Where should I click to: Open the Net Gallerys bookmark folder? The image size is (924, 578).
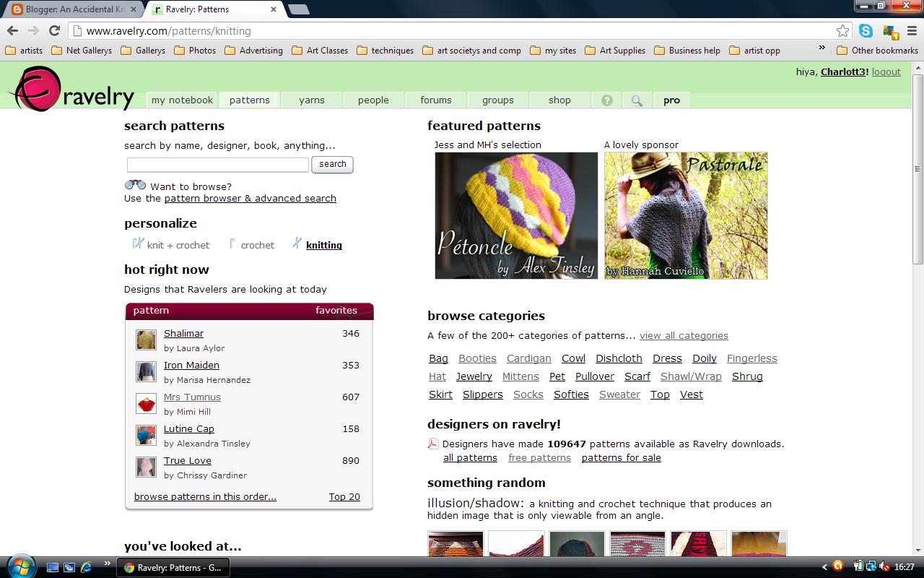click(x=81, y=51)
